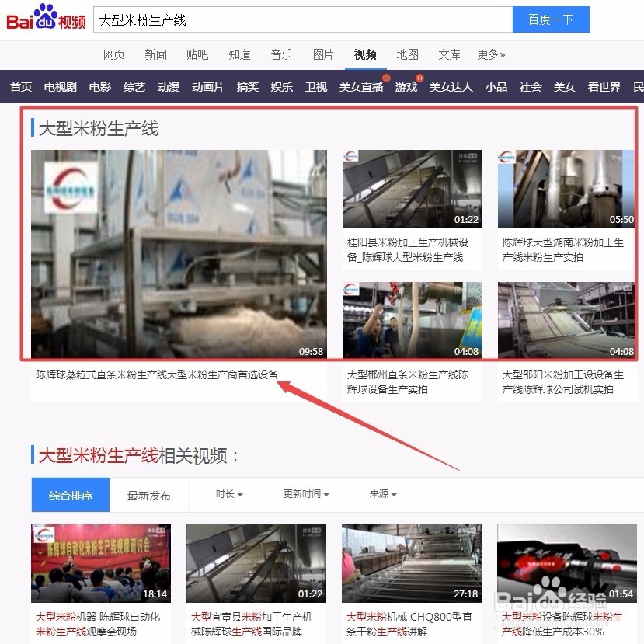644x644 pixels.
Task: Open the 图片 image search section
Action: 323,54
